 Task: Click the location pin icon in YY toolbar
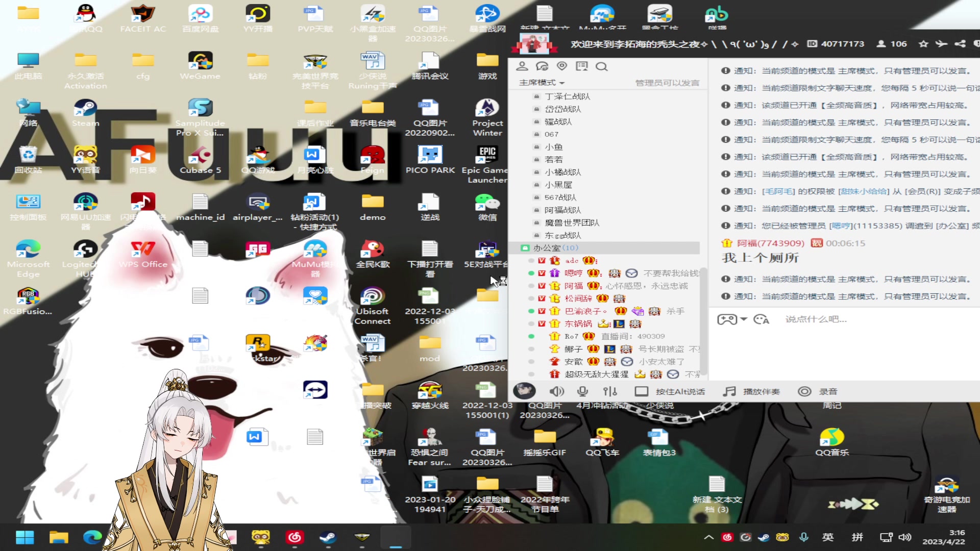tap(562, 66)
